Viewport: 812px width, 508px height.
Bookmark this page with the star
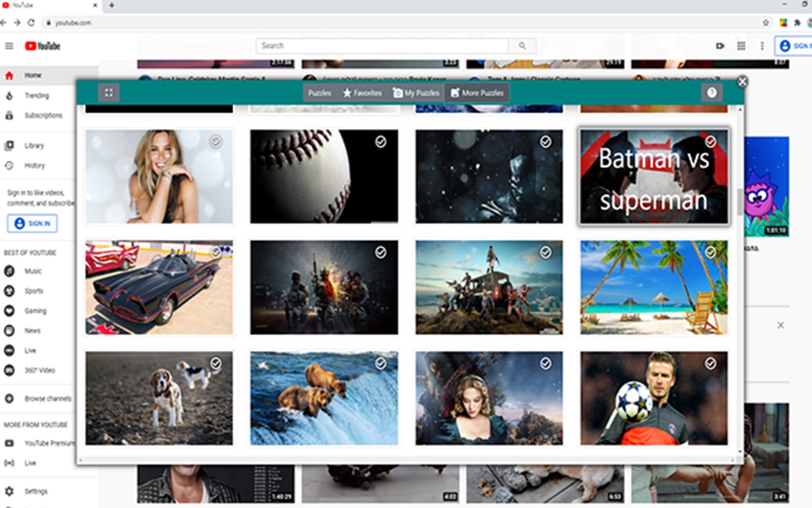pos(766,22)
